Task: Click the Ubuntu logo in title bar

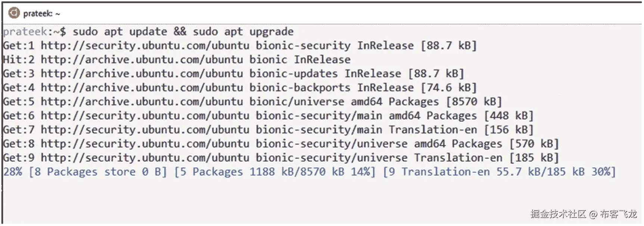Action: (14, 13)
